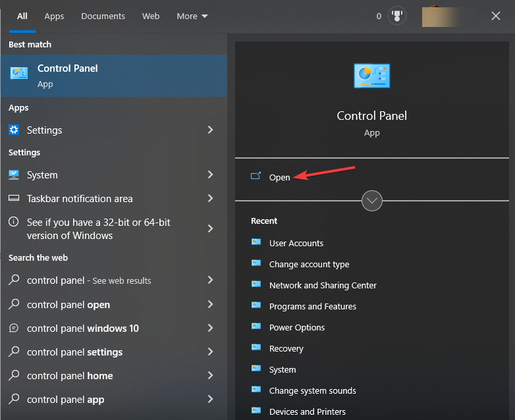
Task: Expand the 'control panel settings' suggestion arrow
Action: pos(211,352)
